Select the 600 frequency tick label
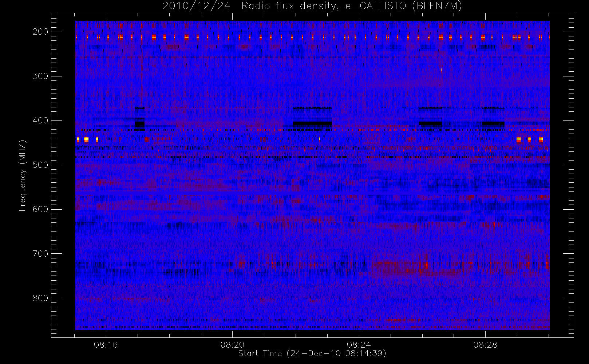This screenshot has width=589, height=364. 40,209
